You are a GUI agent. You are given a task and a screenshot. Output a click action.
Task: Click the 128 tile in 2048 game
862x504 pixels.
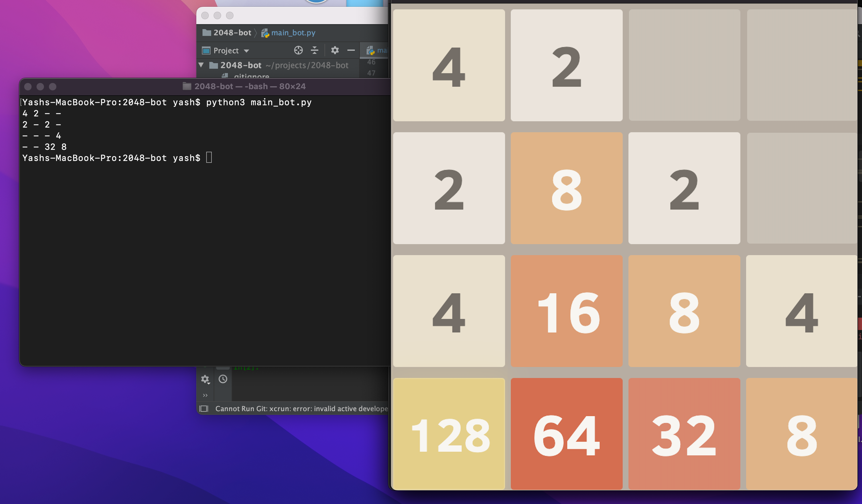coord(449,434)
